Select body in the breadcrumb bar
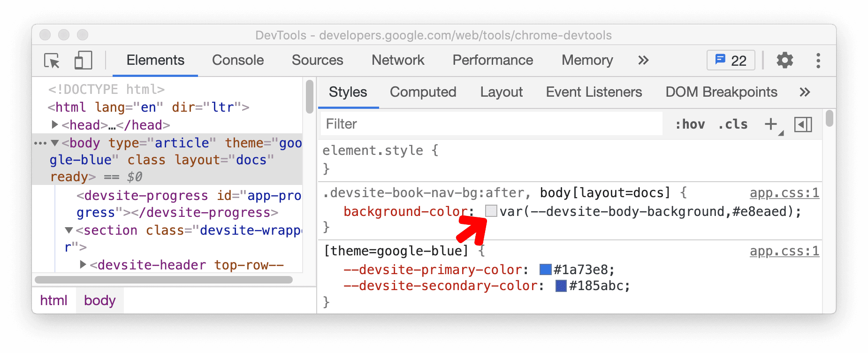Image resolution: width=868 pixels, height=353 pixels. 99,300
